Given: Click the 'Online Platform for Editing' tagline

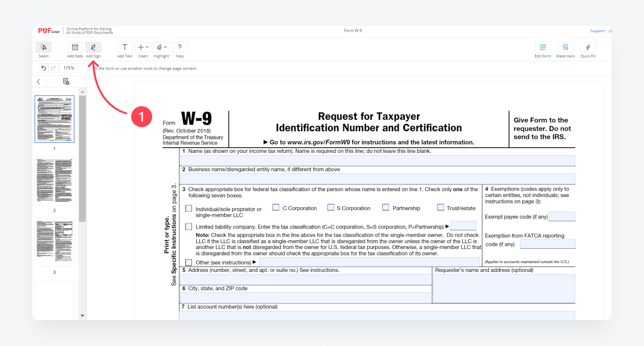Looking at the screenshot, I should click(89, 29).
